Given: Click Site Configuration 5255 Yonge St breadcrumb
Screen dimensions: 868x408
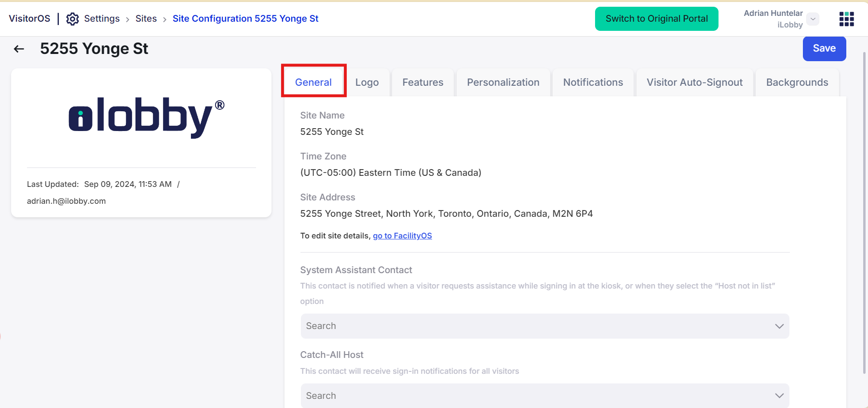Looking at the screenshot, I should [245, 19].
